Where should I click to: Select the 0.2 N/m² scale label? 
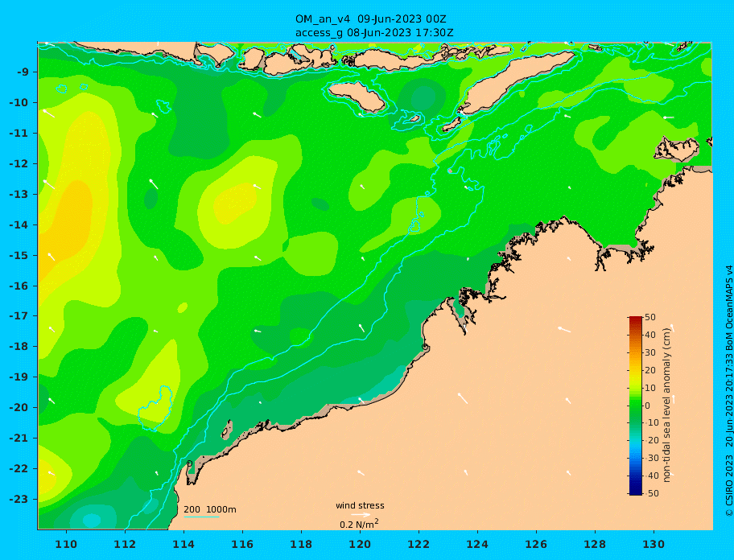pyautogui.click(x=359, y=524)
